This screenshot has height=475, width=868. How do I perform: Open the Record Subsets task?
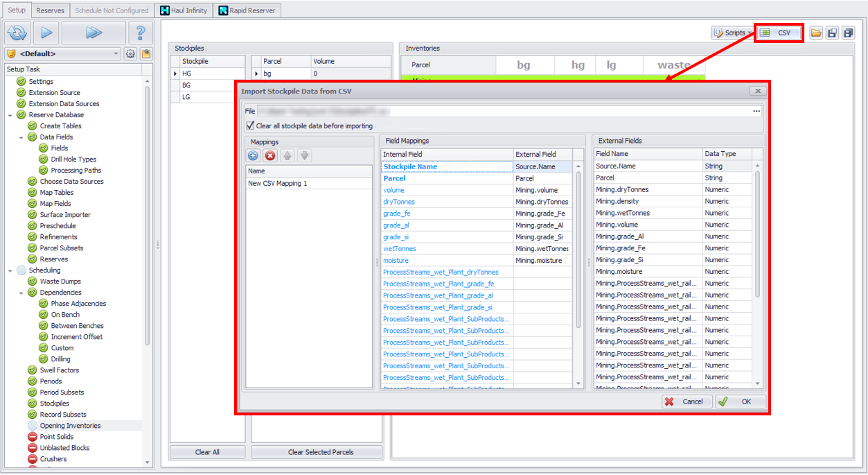(63, 415)
